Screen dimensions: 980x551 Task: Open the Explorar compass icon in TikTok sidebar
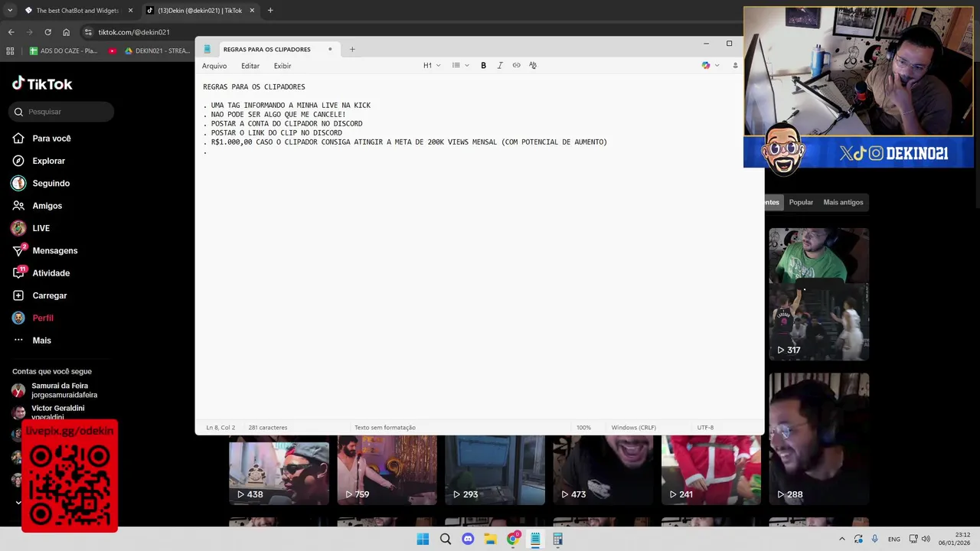tap(18, 161)
